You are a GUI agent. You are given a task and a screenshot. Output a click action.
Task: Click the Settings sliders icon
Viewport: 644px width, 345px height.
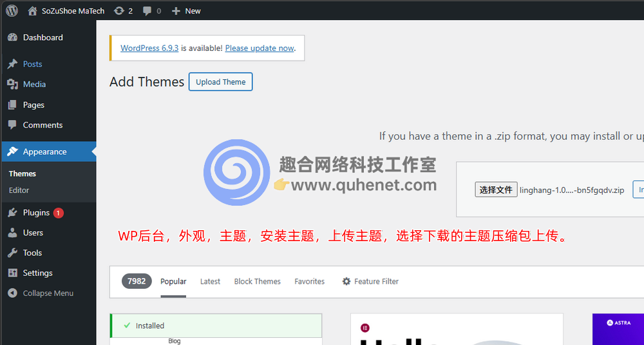13,273
